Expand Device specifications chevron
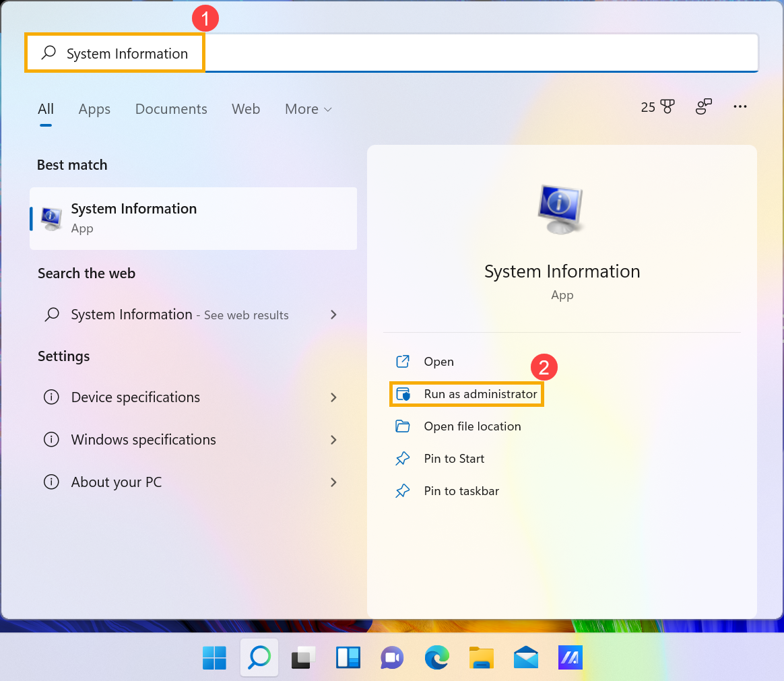This screenshot has height=681, width=784. (333, 397)
